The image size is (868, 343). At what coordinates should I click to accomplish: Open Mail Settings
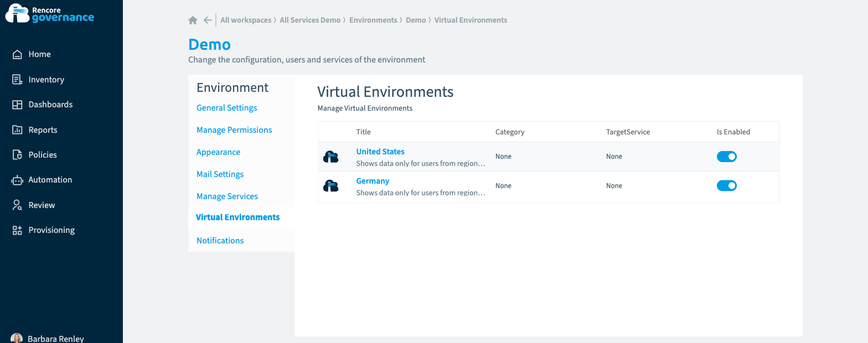click(220, 174)
